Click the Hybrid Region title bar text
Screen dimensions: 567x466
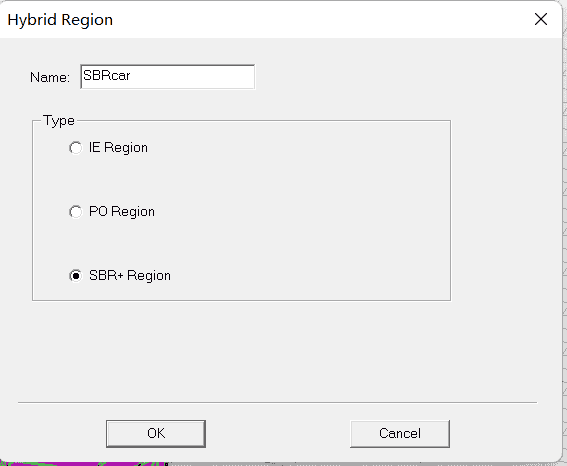60,20
